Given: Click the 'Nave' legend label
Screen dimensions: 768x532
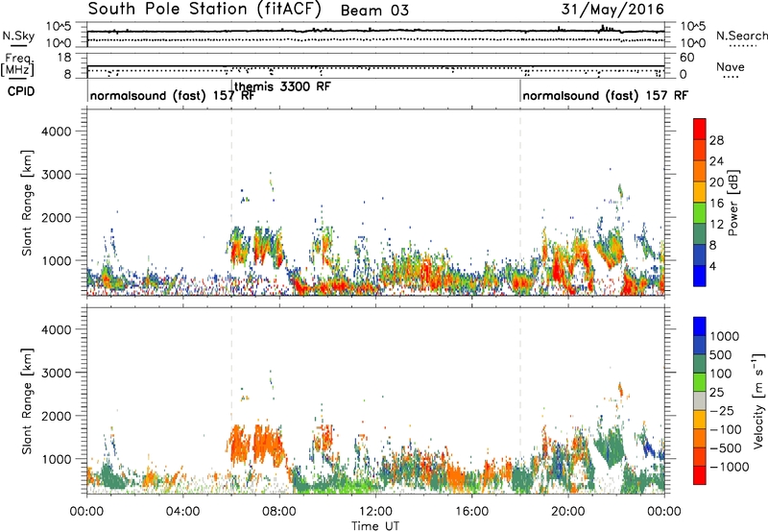Looking at the screenshot, I should pyautogui.click(x=731, y=67).
